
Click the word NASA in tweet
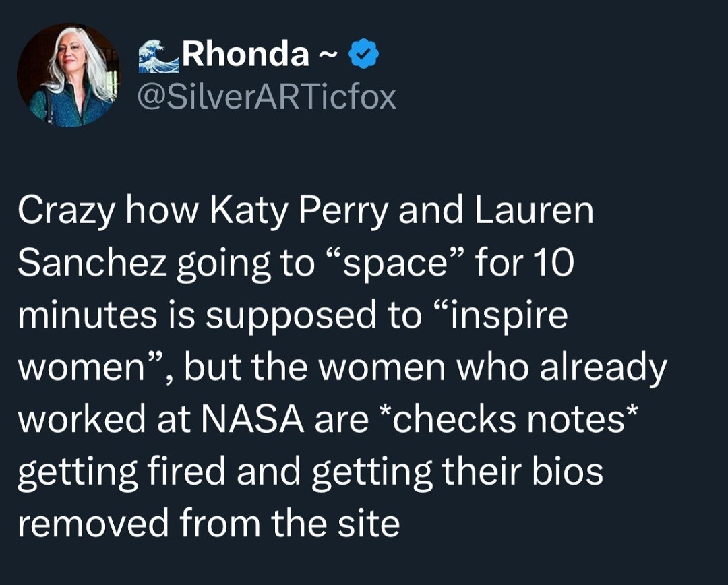(x=253, y=419)
